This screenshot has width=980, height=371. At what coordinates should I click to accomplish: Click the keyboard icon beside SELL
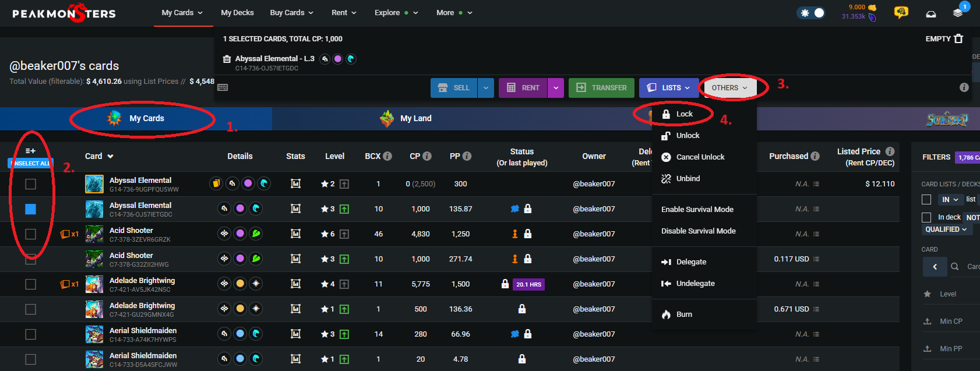coord(223,87)
